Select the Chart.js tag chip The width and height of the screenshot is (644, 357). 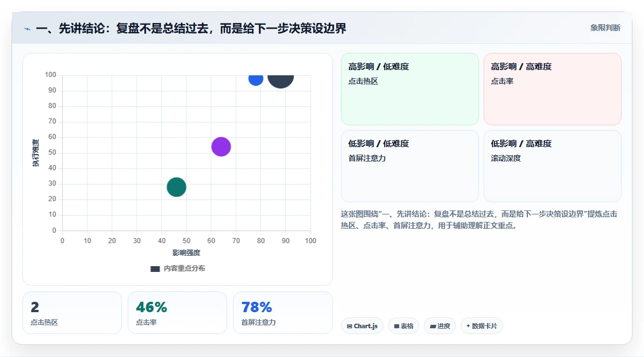point(362,326)
